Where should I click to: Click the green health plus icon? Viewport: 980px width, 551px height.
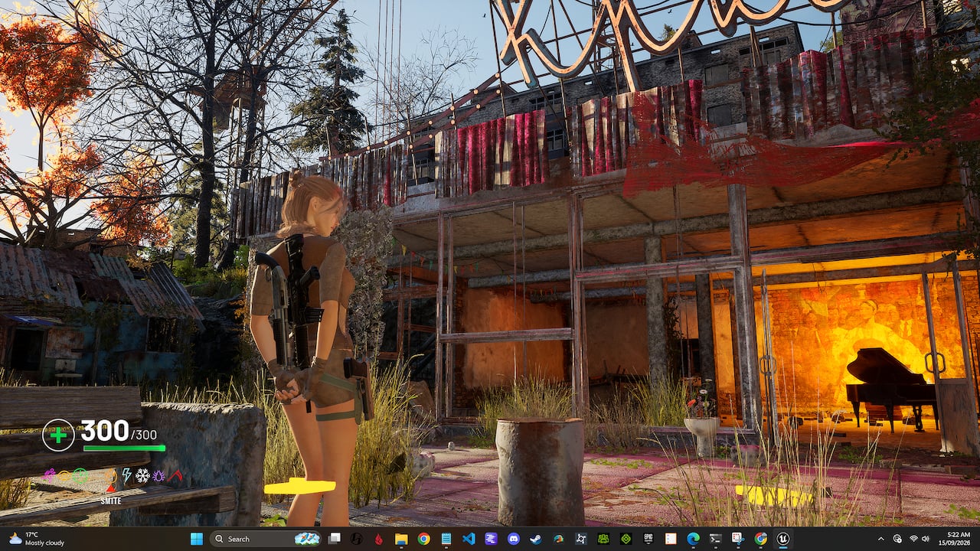click(58, 435)
